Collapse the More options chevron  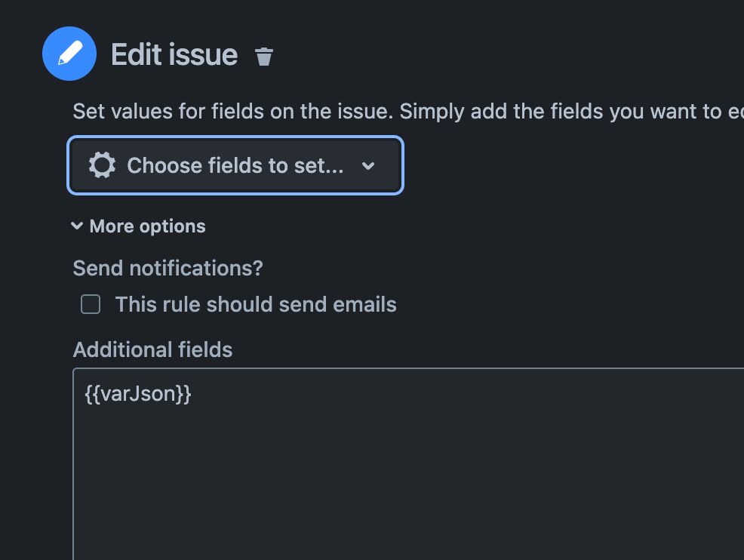coord(77,226)
